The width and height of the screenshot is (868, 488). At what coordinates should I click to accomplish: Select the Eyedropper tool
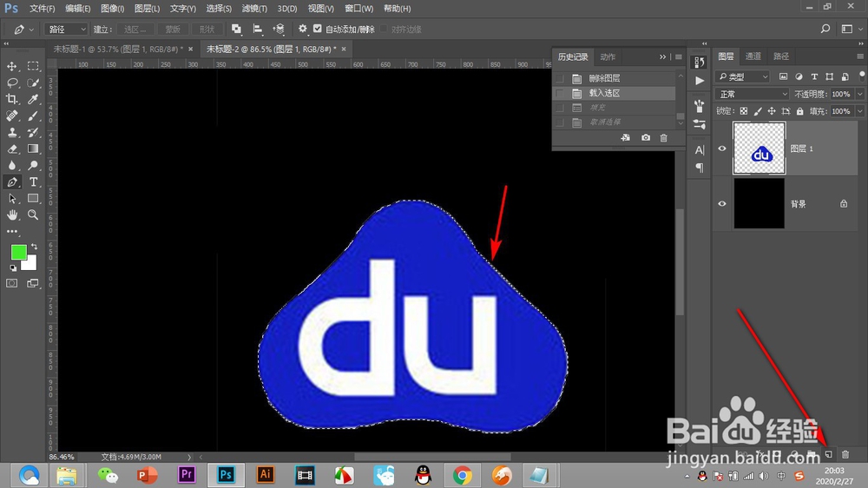coord(33,99)
